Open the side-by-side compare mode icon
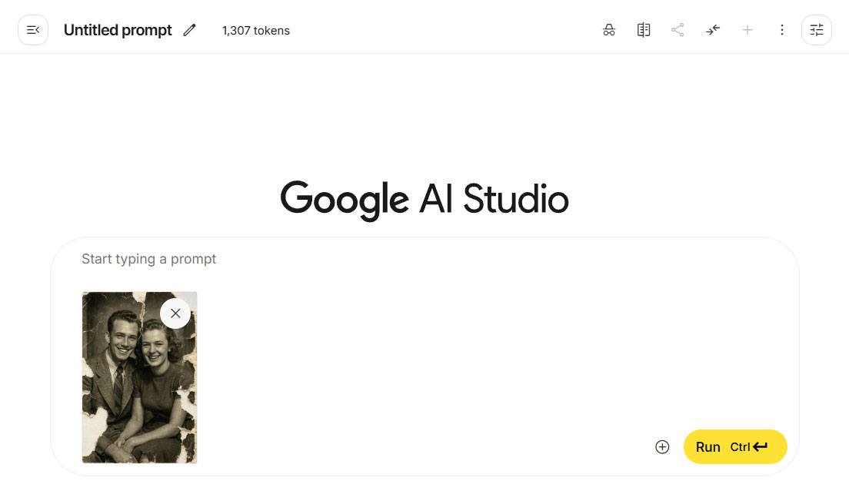Viewport: 849px width, 504px height. tap(644, 30)
